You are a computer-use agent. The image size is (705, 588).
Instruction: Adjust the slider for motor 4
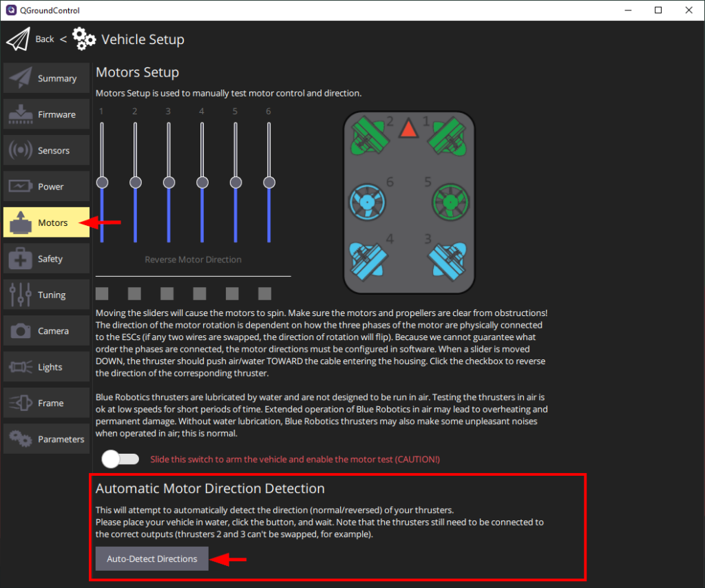202,182
